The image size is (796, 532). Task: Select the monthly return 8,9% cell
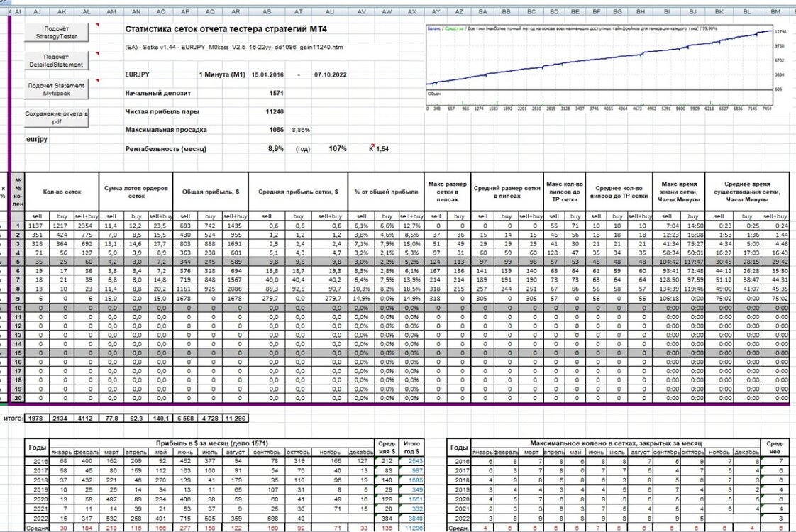pyautogui.click(x=276, y=149)
